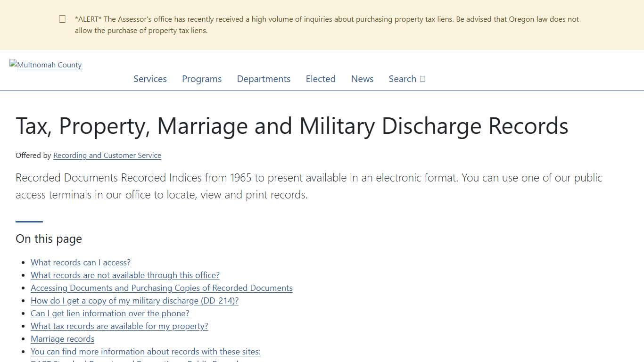This screenshot has width=644, height=362.
Task: Open the Elected menu
Action: click(x=321, y=79)
